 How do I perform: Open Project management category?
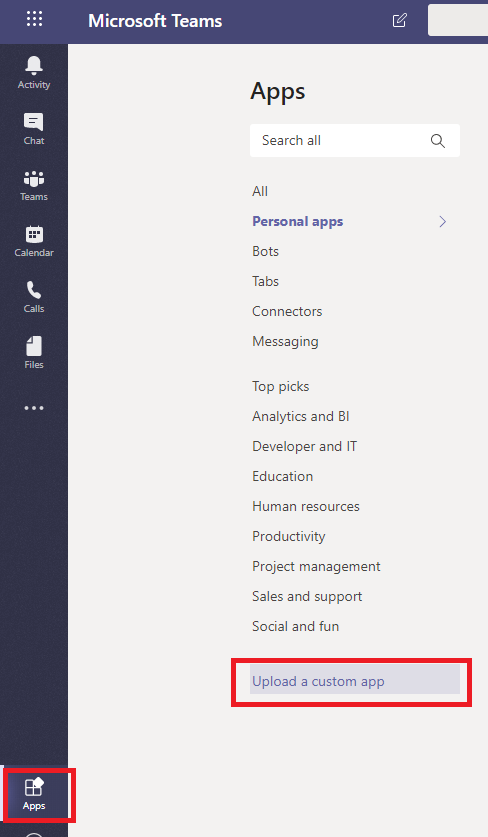pyautogui.click(x=316, y=566)
